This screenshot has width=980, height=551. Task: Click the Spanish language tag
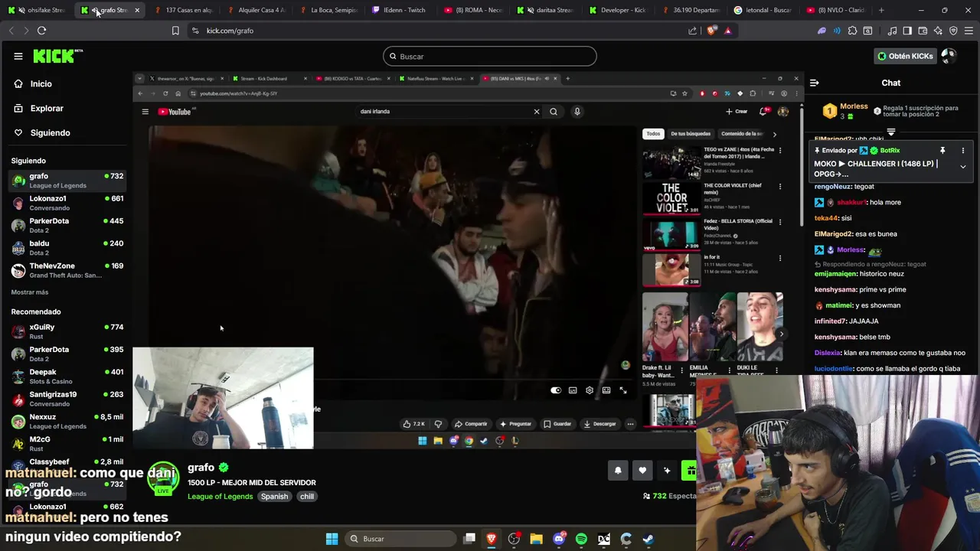[274, 497]
